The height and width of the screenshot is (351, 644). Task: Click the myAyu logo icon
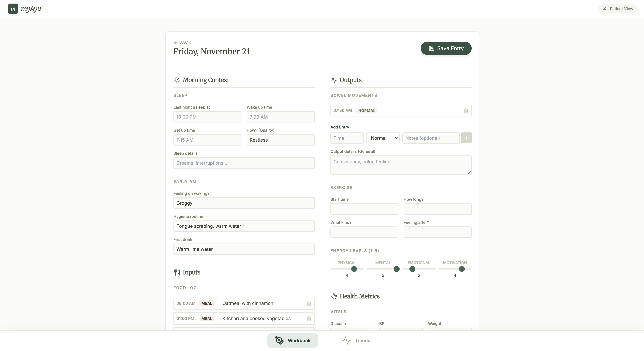point(13,9)
